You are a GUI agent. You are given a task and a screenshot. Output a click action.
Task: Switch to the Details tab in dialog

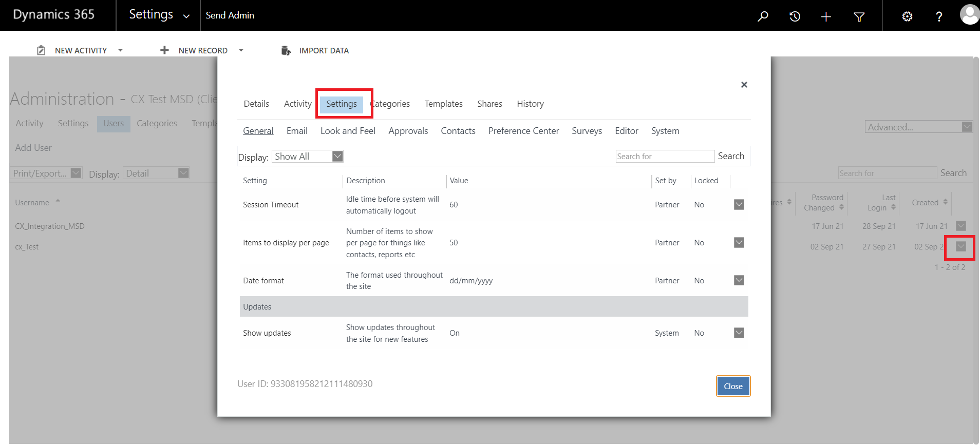[256, 104]
